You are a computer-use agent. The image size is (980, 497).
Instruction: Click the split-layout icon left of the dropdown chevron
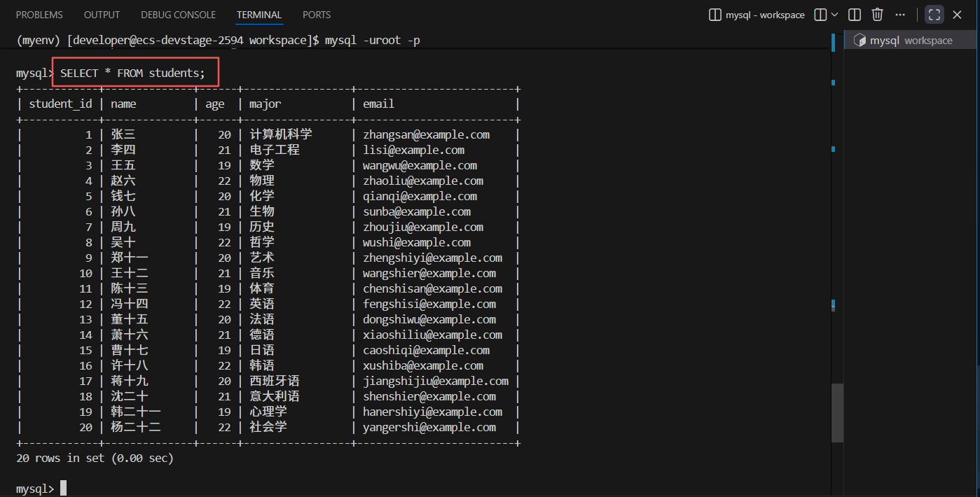(x=820, y=15)
